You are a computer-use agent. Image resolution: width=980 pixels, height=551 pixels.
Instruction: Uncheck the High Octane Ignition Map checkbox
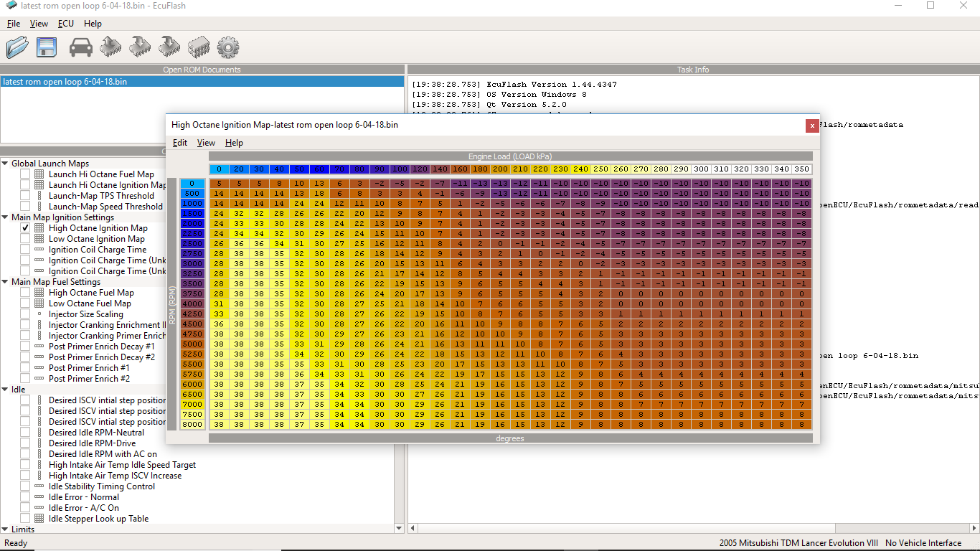coord(25,228)
